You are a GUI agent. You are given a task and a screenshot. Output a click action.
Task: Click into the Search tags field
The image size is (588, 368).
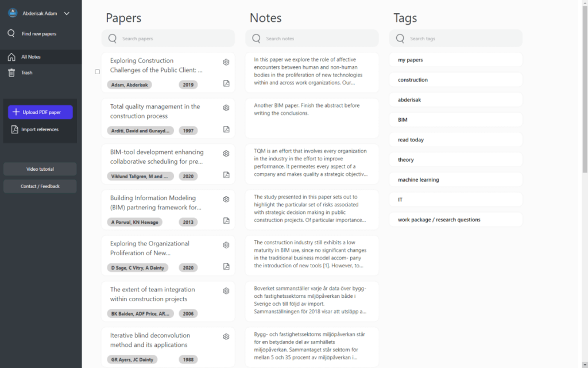(455, 39)
